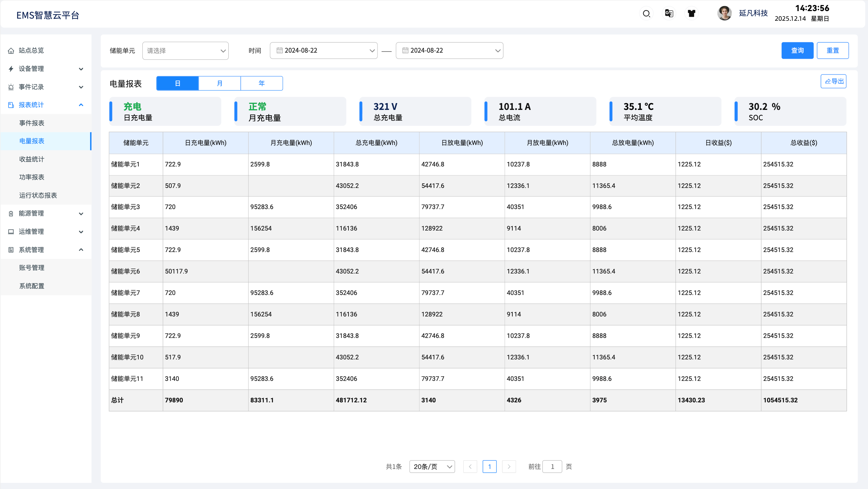Open the end date 2024-08-22 picker
Image resolution: width=868 pixels, height=489 pixels.
click(449, 50)
